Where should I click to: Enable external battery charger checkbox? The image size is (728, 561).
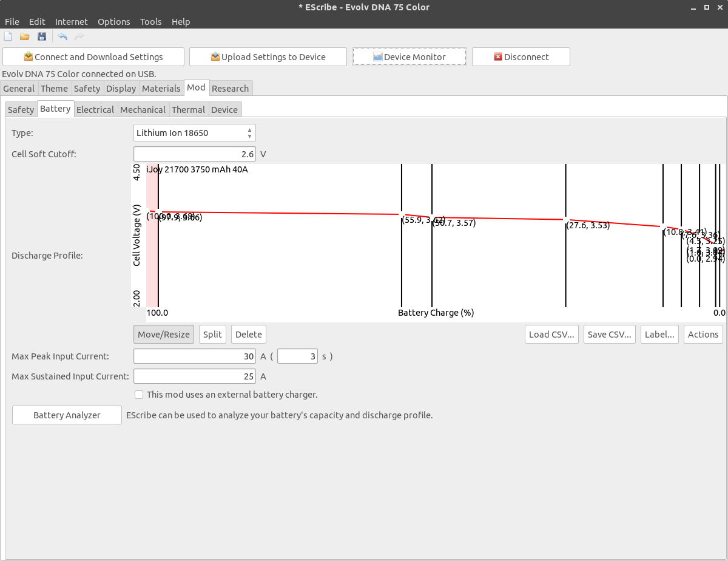139,395
